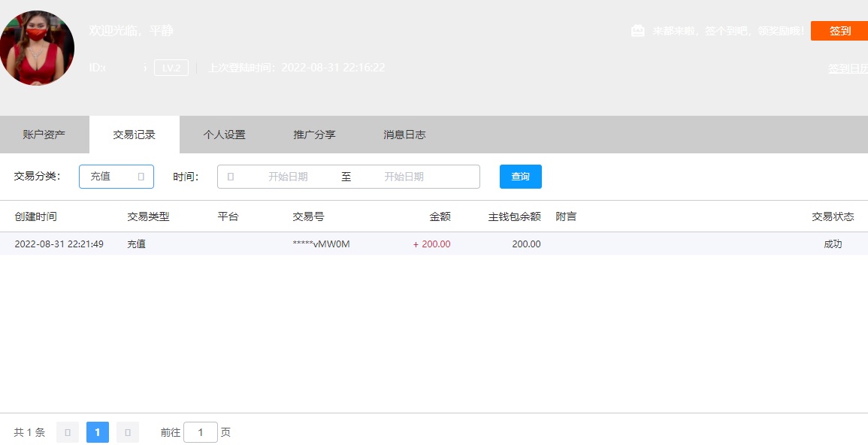Viewport: 868px width, 445px height.
Task: Select page 1 in pagination
Action: pyautogui.click(x=98, y=432)
